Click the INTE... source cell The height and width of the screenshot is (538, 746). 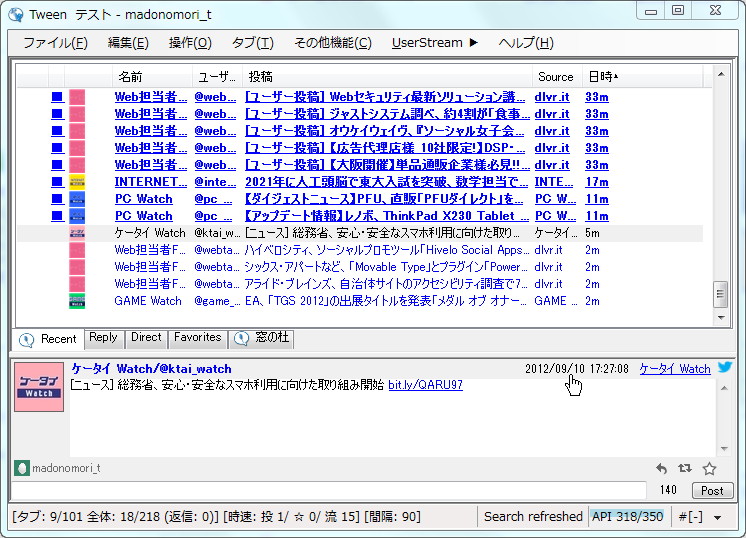(x=553, y=182)
